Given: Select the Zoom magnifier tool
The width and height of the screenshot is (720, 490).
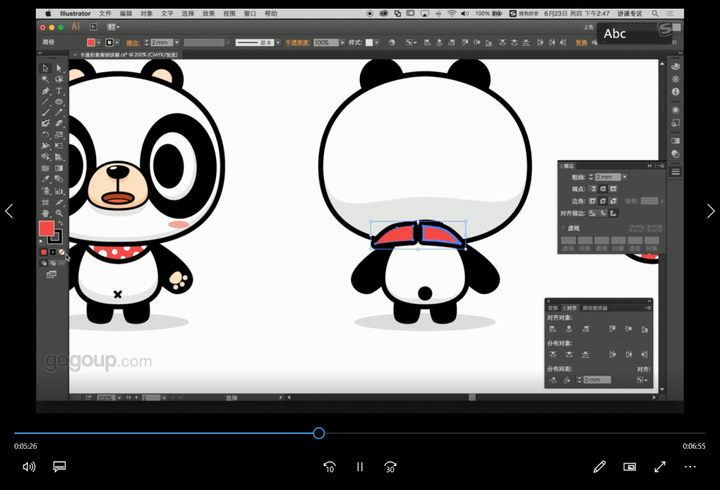Looking at the screenshot, I should (x=59, y=213).
